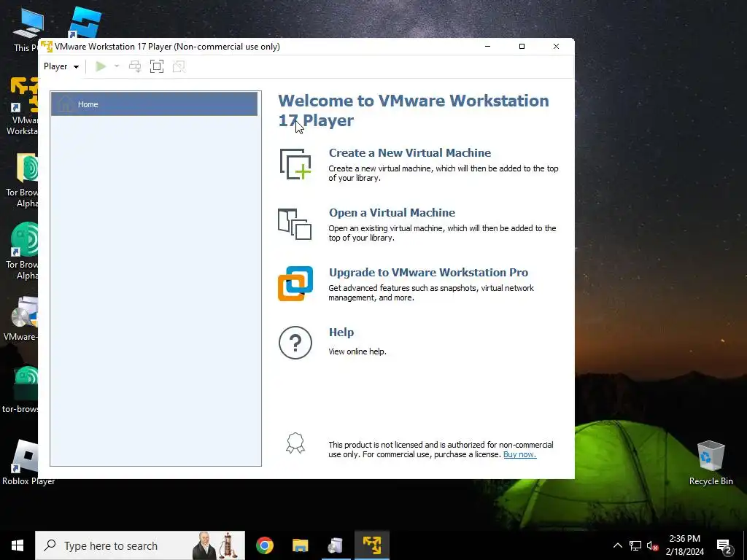Open the Windows Start menu
Screen dimensions: 747x560
pos(18,545)
